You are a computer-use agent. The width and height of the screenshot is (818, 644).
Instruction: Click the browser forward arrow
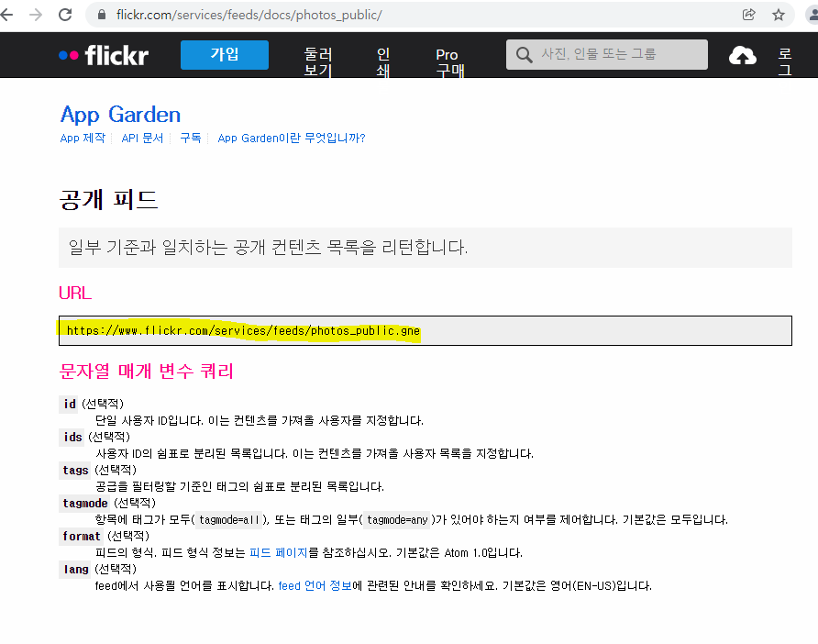click(x=36, y=15)
